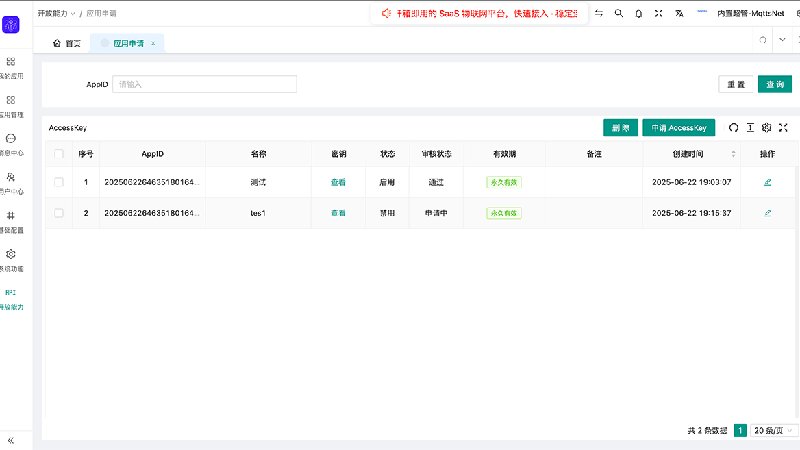Click 查看 key link in tes1 row
This screenshot has height=450, width=800.
tap(338, 213)
